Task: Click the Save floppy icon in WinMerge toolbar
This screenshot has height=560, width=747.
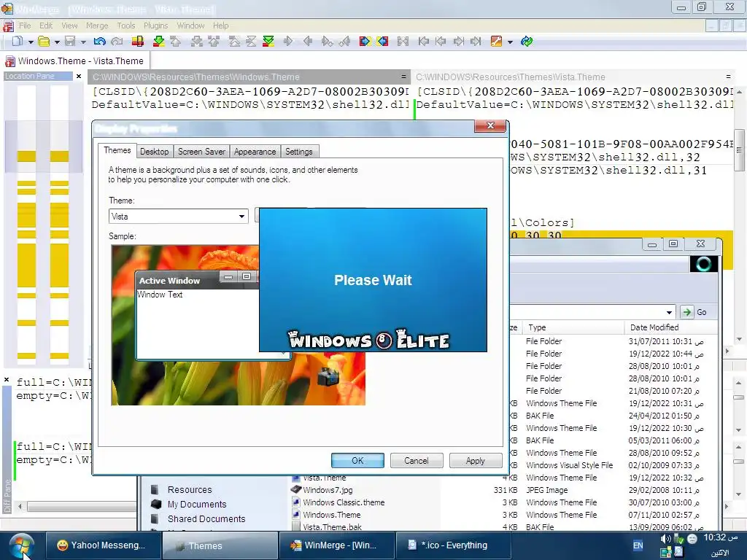Action: click(x=71, y=42)
